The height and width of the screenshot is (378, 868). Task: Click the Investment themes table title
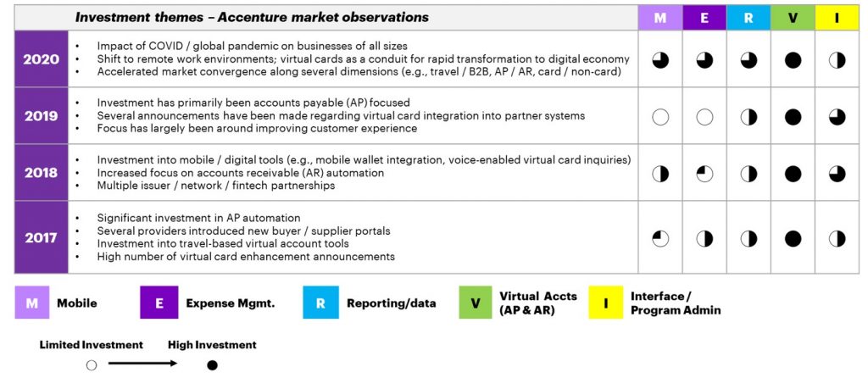(252, 17)
